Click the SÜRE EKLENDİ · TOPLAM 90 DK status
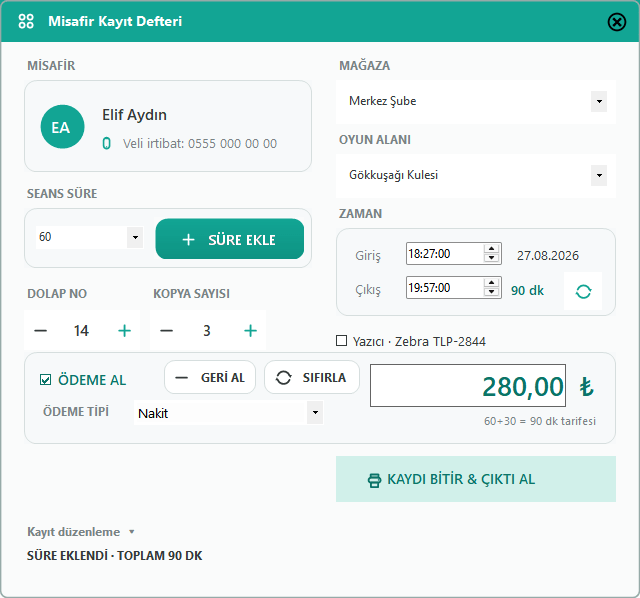The height and width of the screenshot is (598, 640). click(x=115, y=556)
